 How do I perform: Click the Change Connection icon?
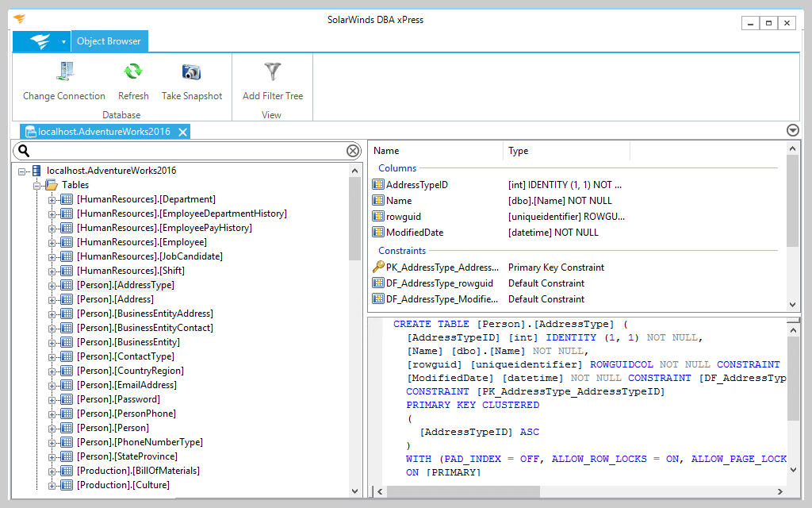[63, 72]
